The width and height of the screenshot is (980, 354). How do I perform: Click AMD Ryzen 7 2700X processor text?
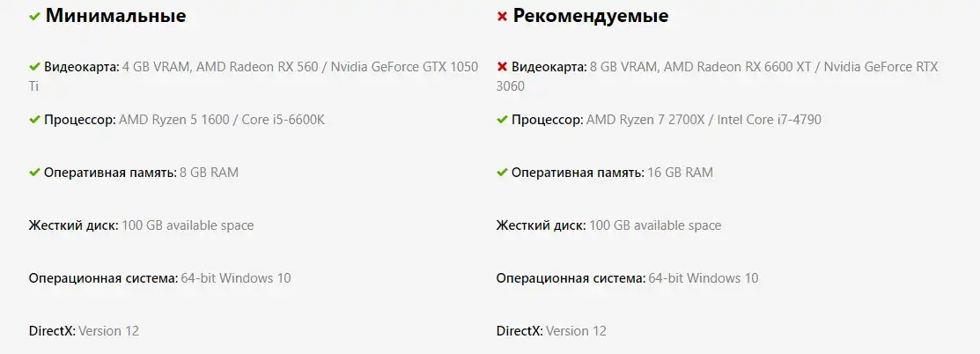click(645, 120)
